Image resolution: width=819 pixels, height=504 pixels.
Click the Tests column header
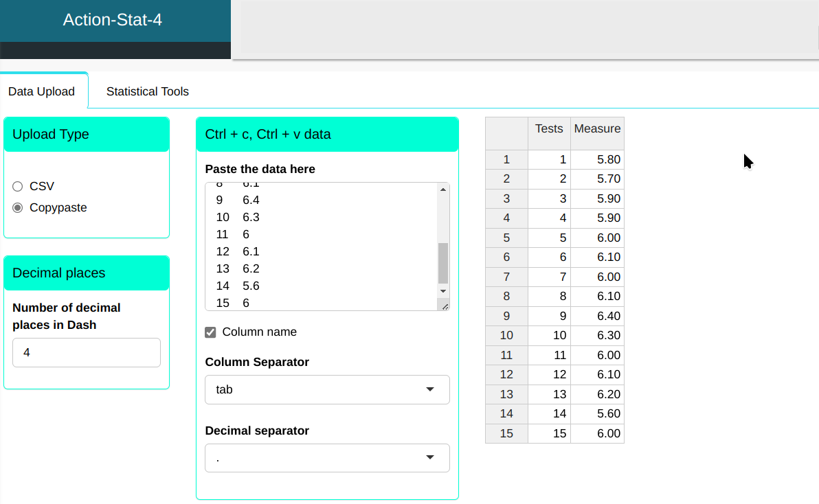tap(549, 129)
